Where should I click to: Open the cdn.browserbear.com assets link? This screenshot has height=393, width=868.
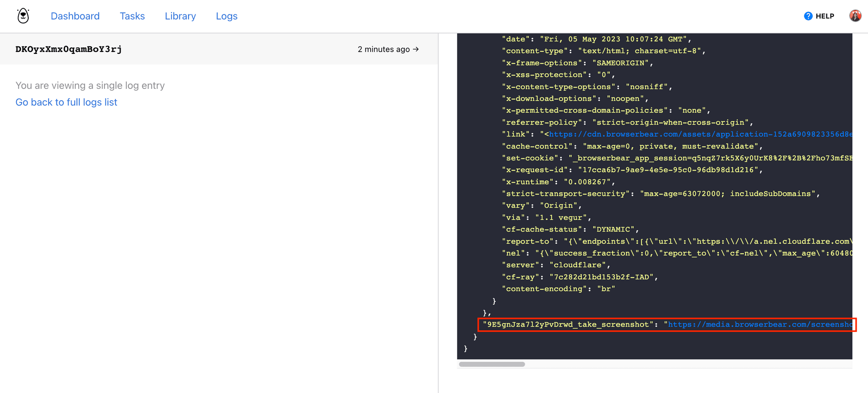coord(677,134)
